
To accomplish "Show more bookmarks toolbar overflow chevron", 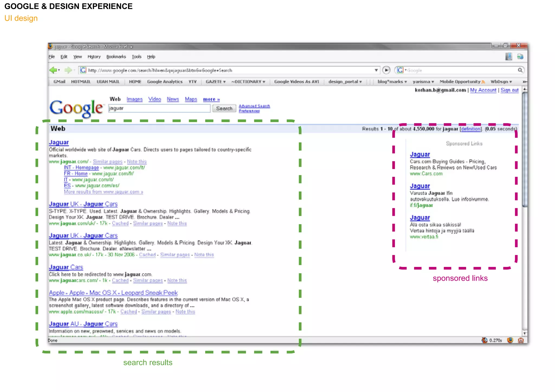I will 524,81.
